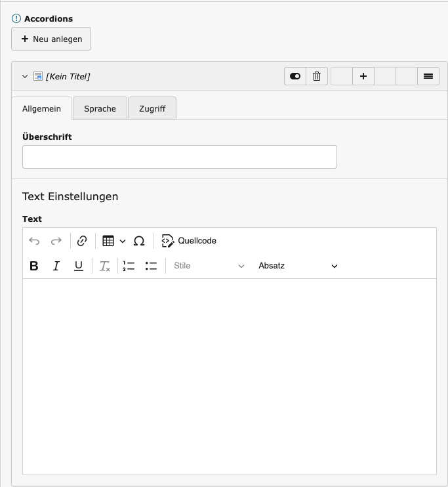The width and height of the screenshot is (448, 487).
Task: Switch to Quellcode source view
Action: click(x=189, y=241)
